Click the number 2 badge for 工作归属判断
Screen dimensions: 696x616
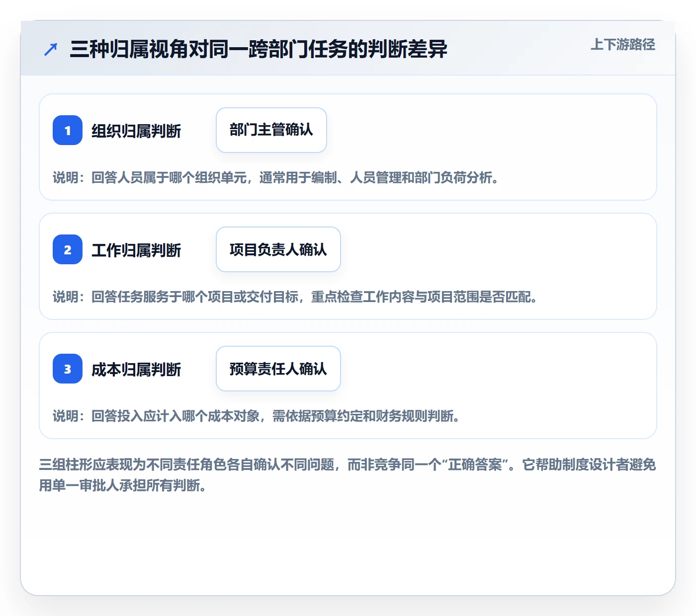pyautogui.click(x=68, y=249)
